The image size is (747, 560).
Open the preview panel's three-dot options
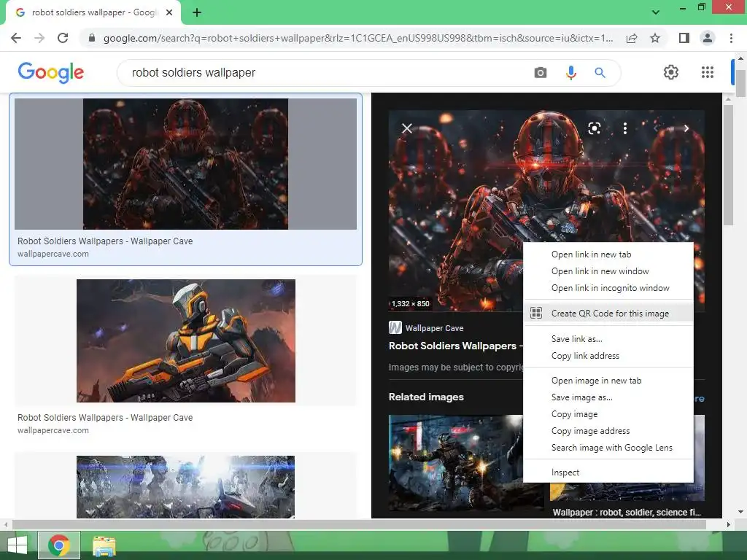[625, 128]
